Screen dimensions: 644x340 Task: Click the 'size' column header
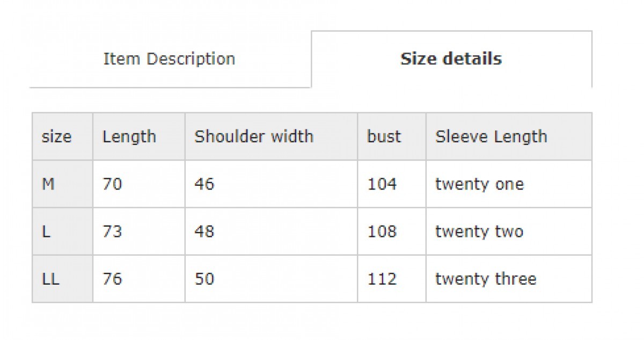[x=56, y=136]
